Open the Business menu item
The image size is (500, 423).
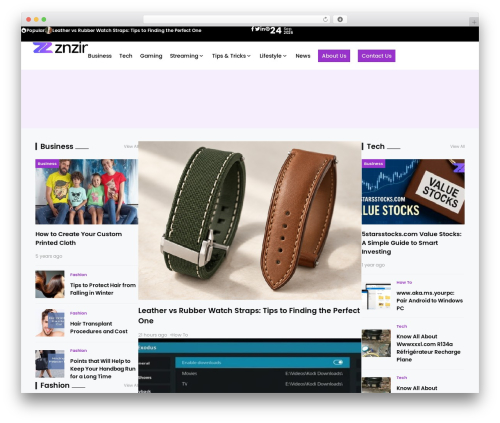click(100, 56)
